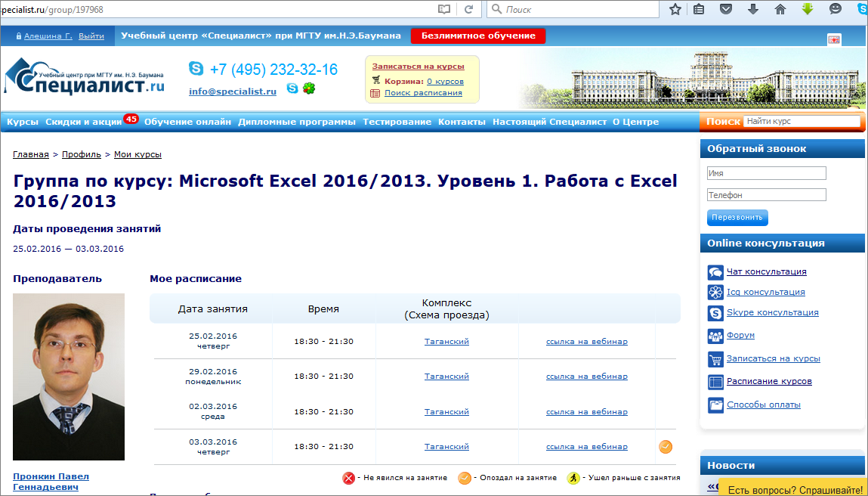
Task: Open Настоящий Специалист in the navigation bar
Action: [x=550, y=122]
